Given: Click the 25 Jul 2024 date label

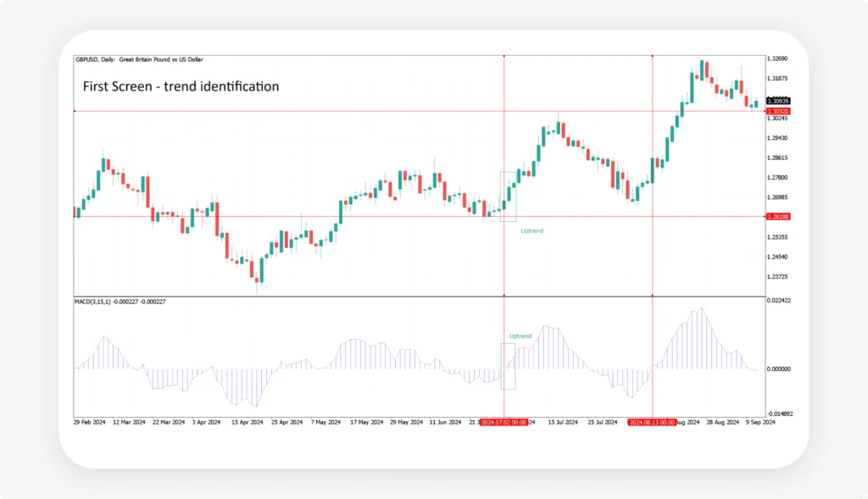Looking at the screenshot, I should point(603,422).
